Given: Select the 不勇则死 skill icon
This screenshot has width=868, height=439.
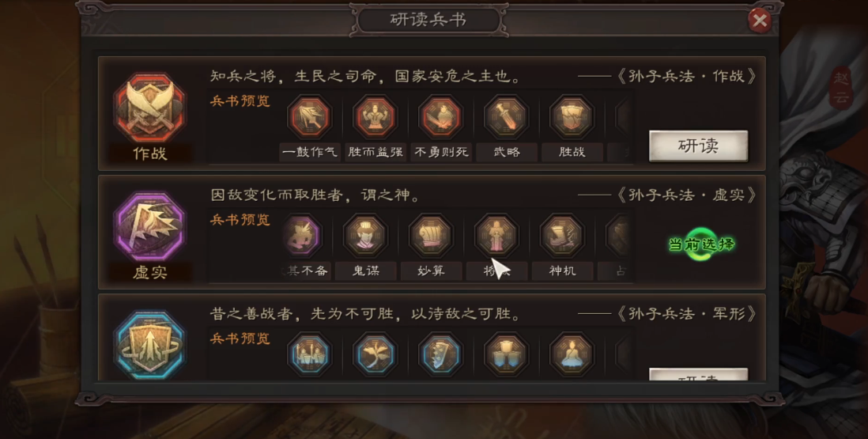Looking at the screenshot, I should point(440,117).
